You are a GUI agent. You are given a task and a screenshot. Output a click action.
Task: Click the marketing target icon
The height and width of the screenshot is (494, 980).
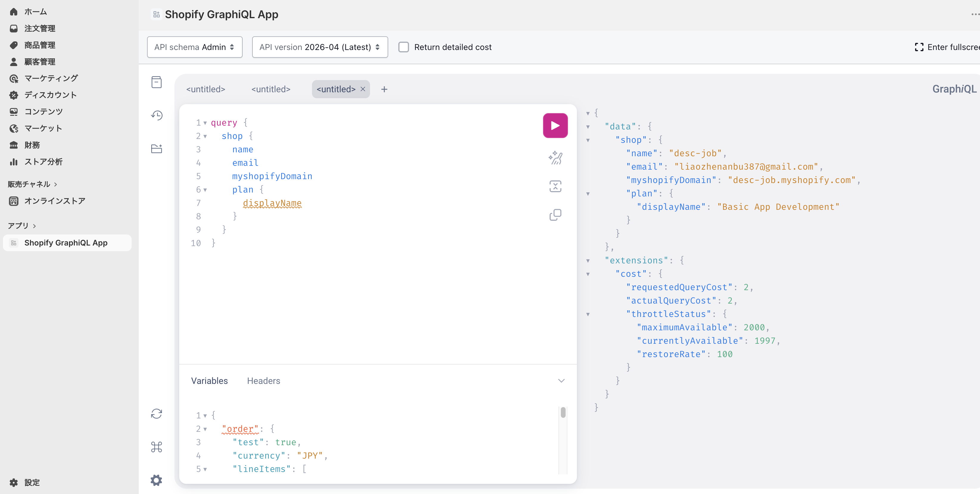click(14, 78)
